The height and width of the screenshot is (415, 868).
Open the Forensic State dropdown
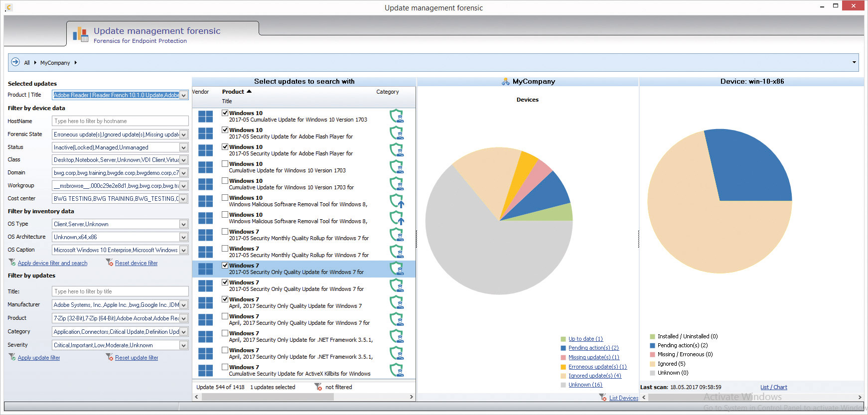(184, 135)
